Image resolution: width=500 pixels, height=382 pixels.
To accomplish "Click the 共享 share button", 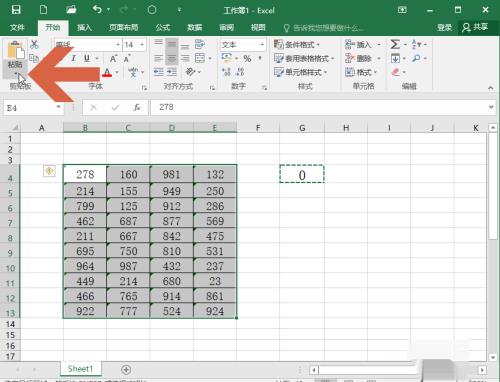I will pos(475,27).
